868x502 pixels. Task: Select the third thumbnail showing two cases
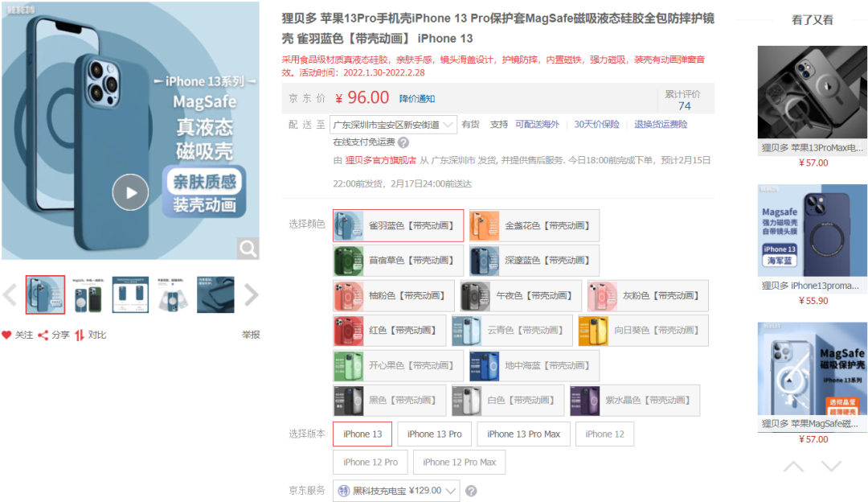point(130,294)
